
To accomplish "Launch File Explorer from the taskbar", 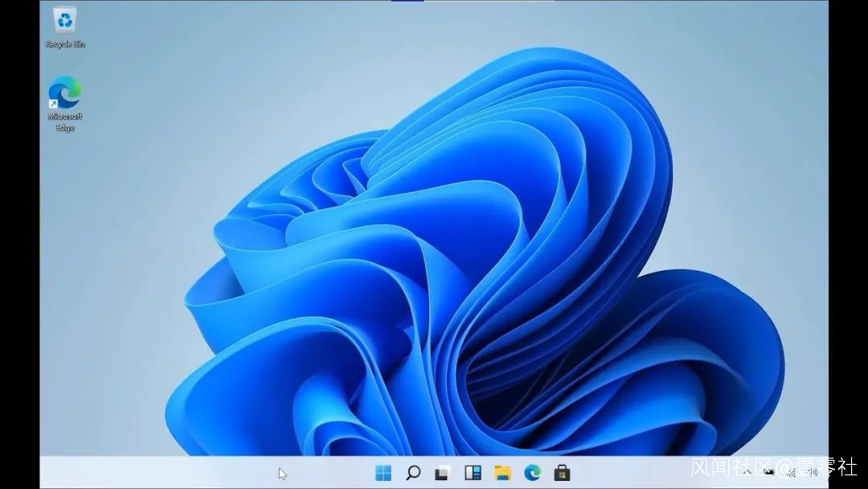I will pos(502,473).
